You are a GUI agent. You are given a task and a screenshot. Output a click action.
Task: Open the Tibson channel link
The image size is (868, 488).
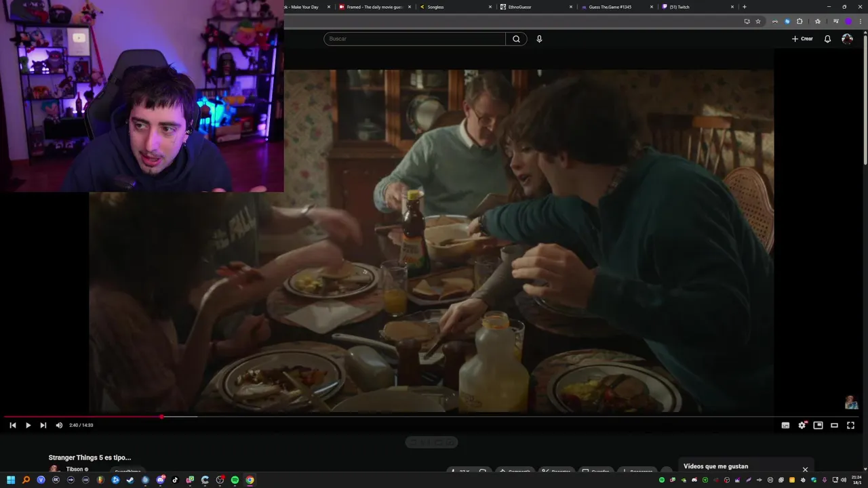(75, 469)
